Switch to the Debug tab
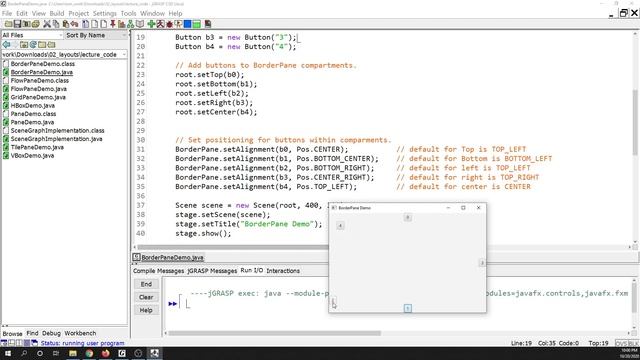 click(x=51, y=333)
